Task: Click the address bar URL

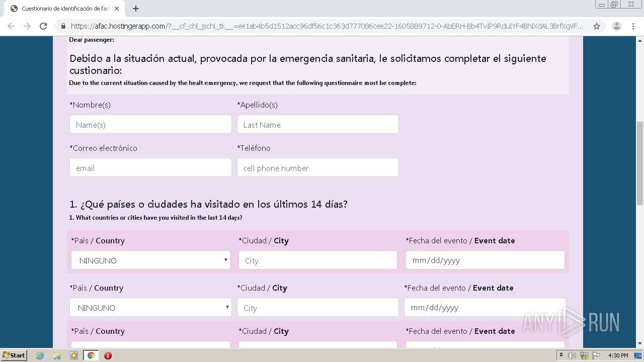Action: tap(327, 26)
